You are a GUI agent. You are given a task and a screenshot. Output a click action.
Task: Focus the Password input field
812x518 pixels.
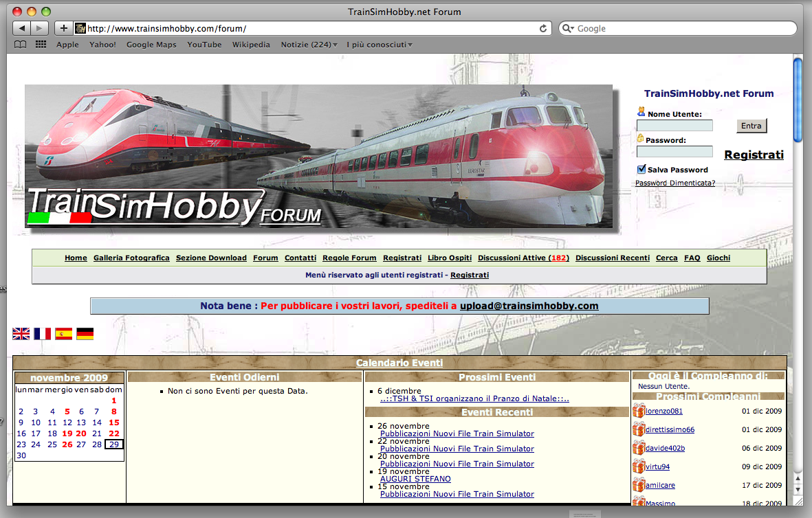(674, 151)
